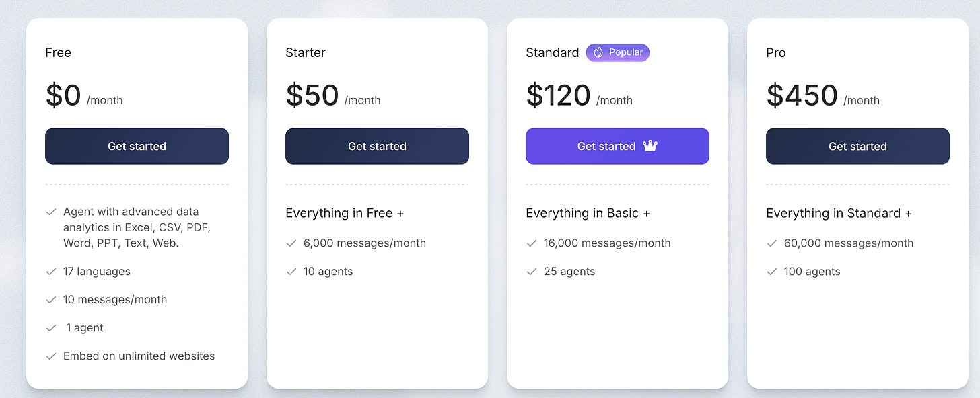Viewport: 980px width, 398px height.
Task: Click checkmark beside 17 languages
Action: pyautogui.click(x=50, y=272)
